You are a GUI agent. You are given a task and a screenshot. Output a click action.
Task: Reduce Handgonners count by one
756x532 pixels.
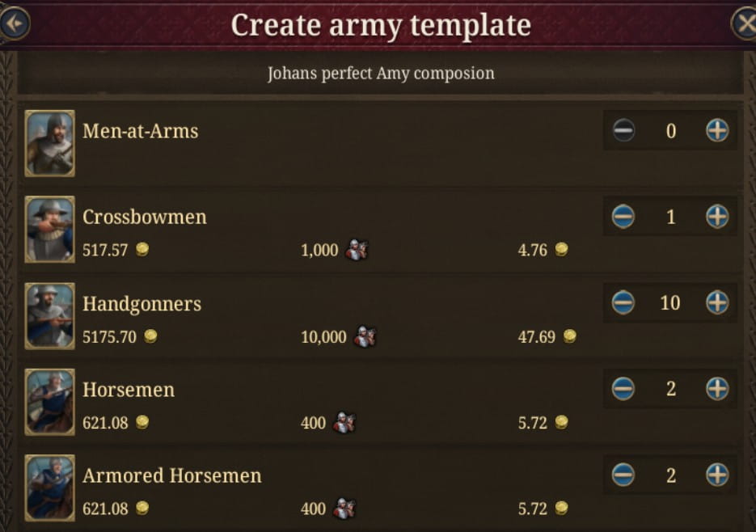[x=623, y=302]
